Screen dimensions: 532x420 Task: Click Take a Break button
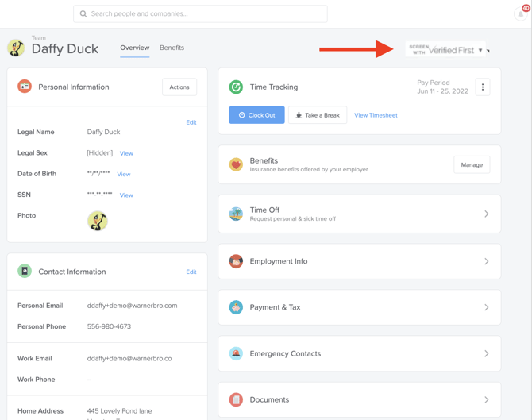[x=318, y=115]
